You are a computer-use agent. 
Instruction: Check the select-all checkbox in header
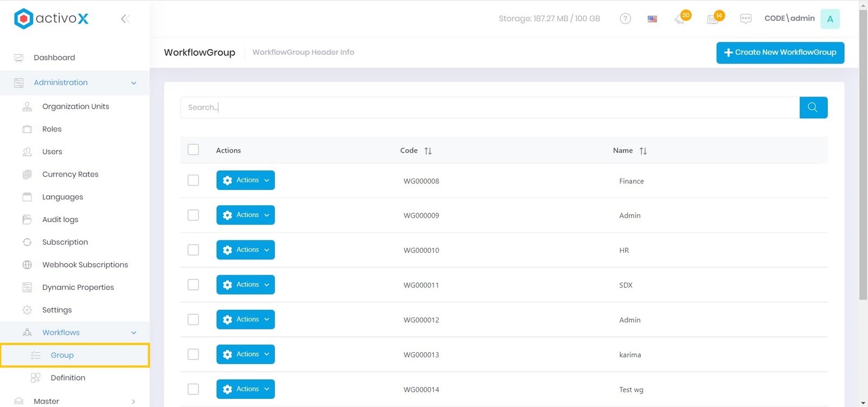[193, 150]
